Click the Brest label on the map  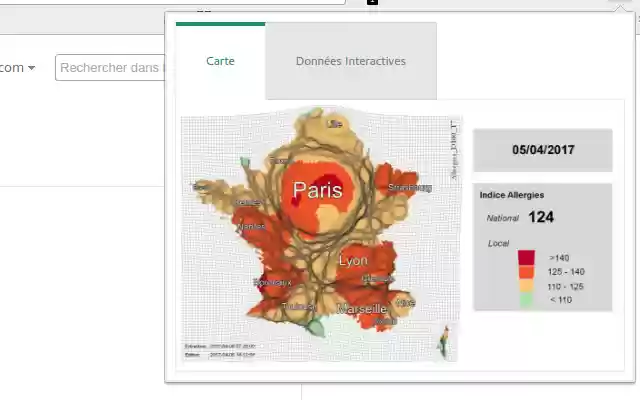pyautogui.click(x=200, y=187)
